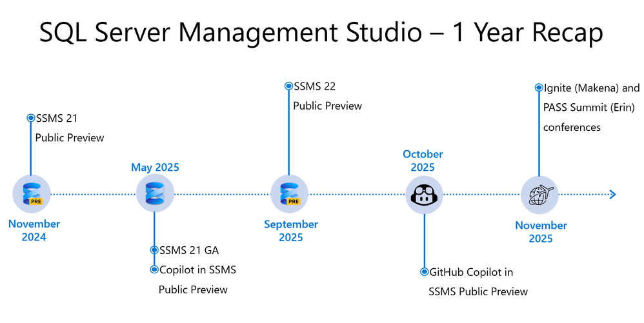The image size is (644, 323).
Task: Select the bullet marker beside SSMS 22
Action: [x=288, y=86]
